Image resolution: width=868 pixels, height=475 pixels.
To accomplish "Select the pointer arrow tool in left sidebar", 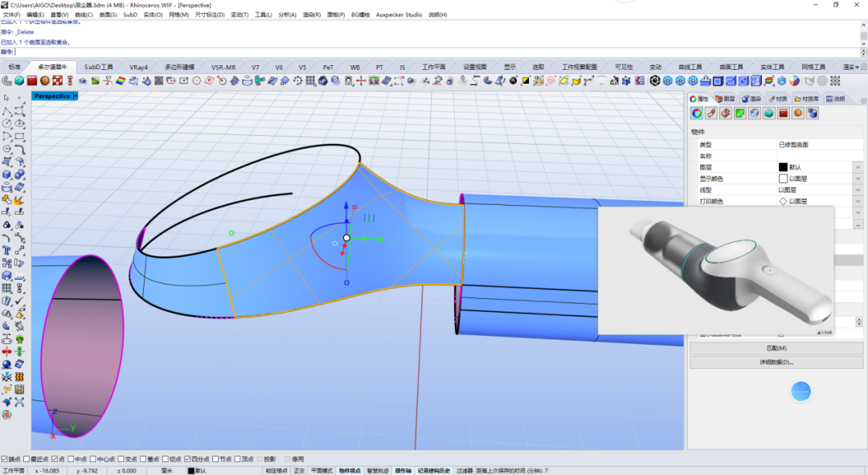I will click(x=6, y=98).
